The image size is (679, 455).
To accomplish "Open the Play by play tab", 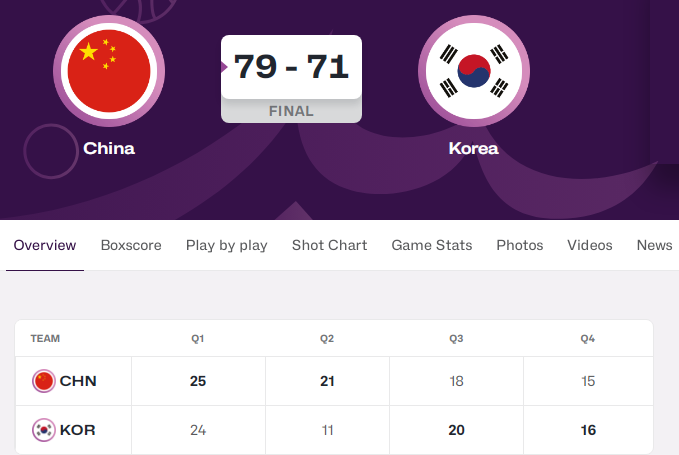I will point(227,245).
